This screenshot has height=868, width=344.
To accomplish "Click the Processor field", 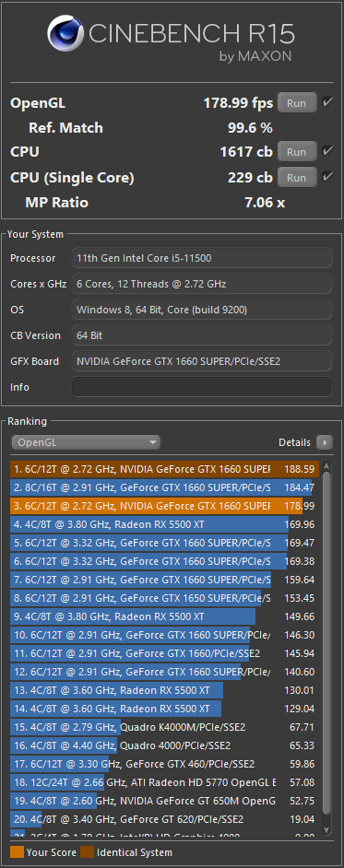I will pos(202,258).
